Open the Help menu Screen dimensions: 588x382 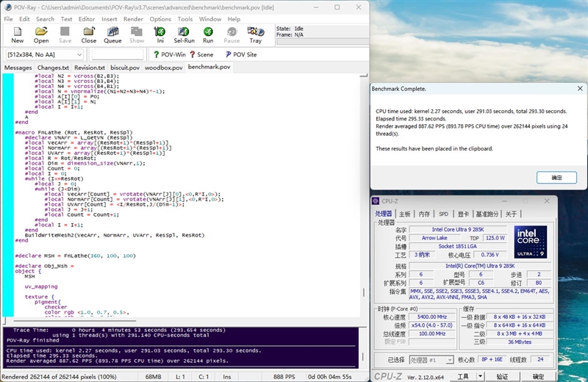point(234,19)
